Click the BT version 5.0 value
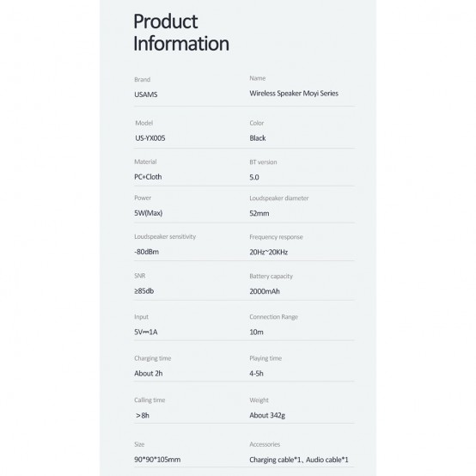This screenshot has width=476, height=476. tap(254, 177)
